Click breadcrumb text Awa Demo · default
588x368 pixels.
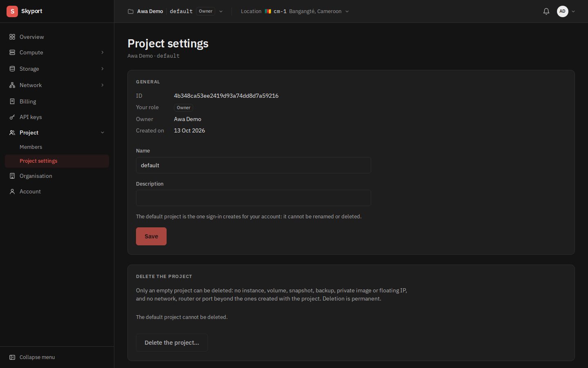tap(154, 56)
